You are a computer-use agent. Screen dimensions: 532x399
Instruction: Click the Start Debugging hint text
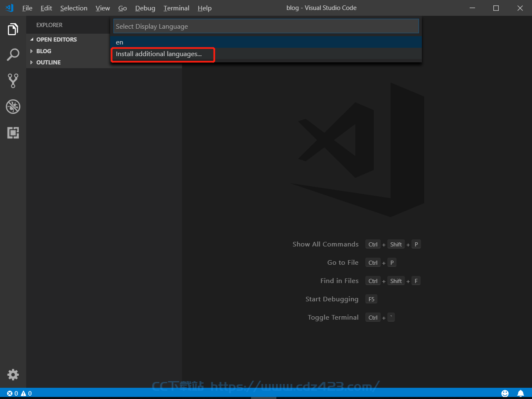pos(332,299)
